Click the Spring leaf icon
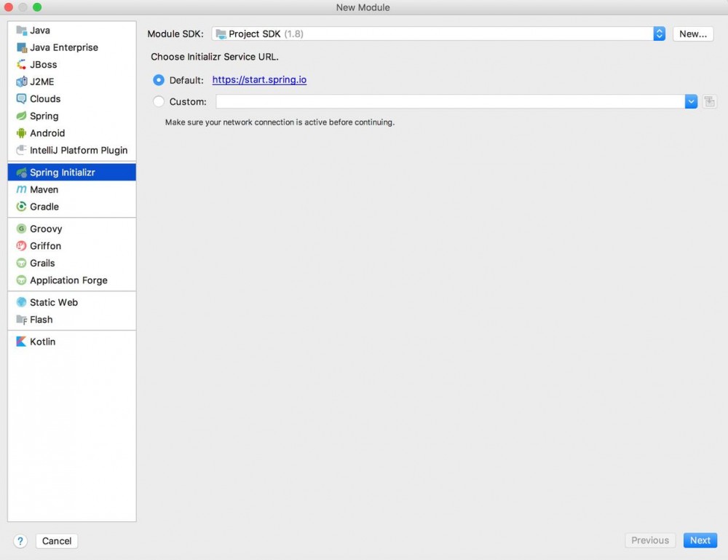The width and height of the screenshot is (728, 560). click(x=21, y=116)
